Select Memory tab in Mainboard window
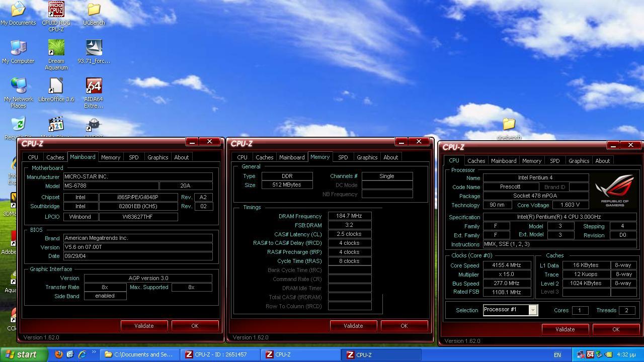Screen dimensions: 644x362 click(x=111, y=157)
